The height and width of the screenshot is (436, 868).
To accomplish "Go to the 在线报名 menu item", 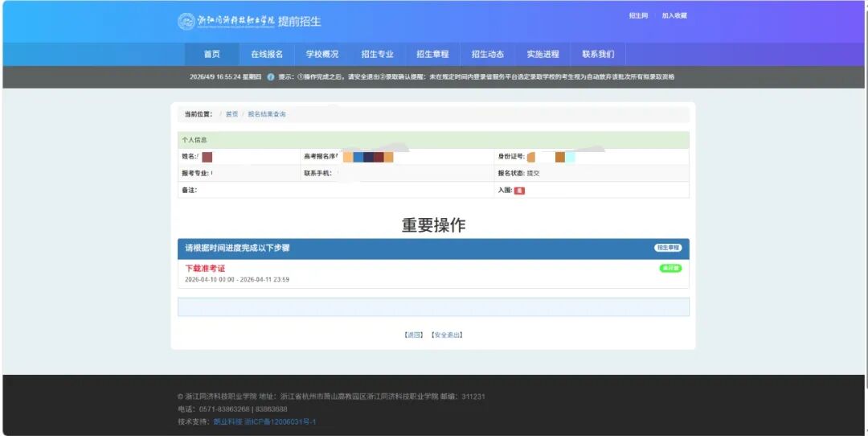I will click(267, 55).
